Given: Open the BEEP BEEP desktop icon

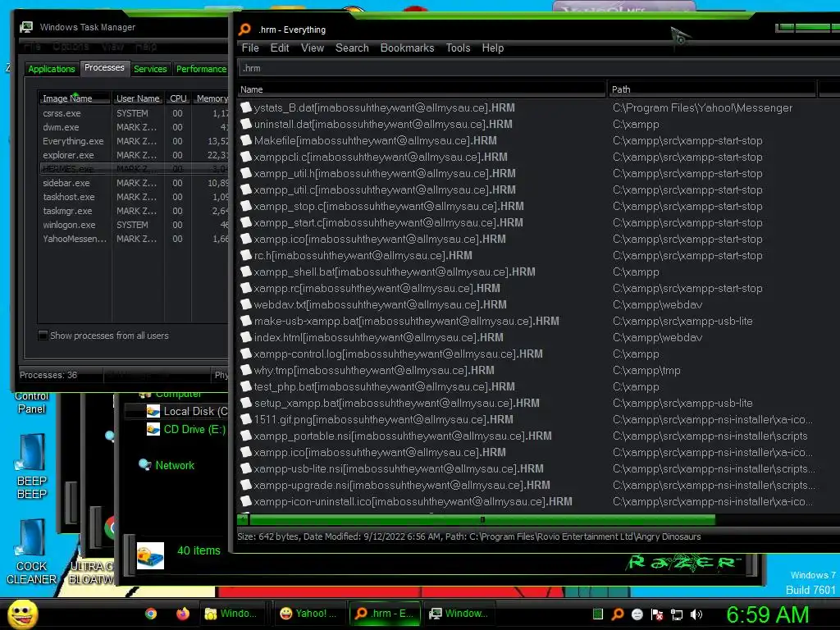Looking at the screenshot, I should tap(32, 466).
